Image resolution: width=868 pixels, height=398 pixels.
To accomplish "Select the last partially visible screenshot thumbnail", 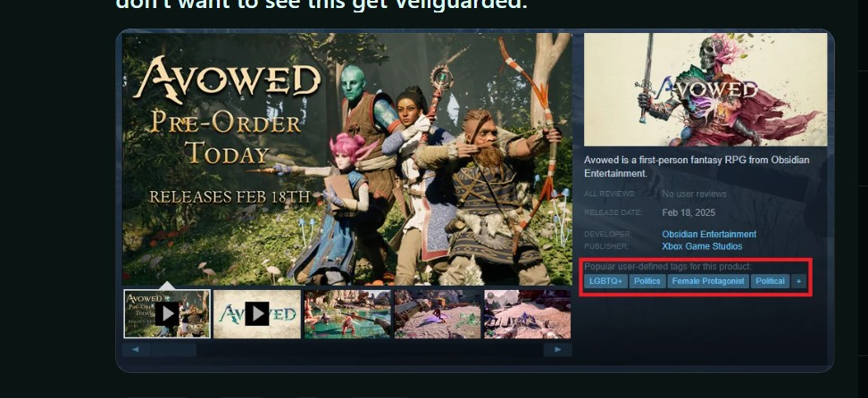I will click(528, 314).
